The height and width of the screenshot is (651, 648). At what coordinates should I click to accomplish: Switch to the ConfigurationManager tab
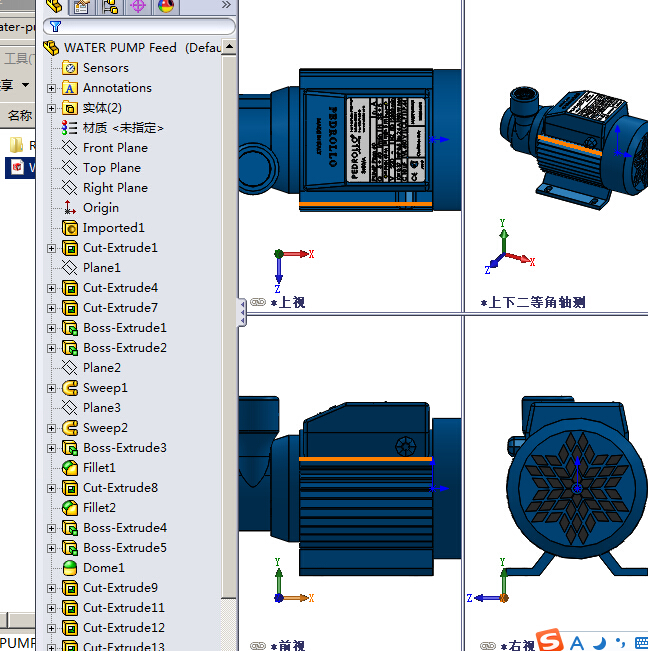click(110, 6)
